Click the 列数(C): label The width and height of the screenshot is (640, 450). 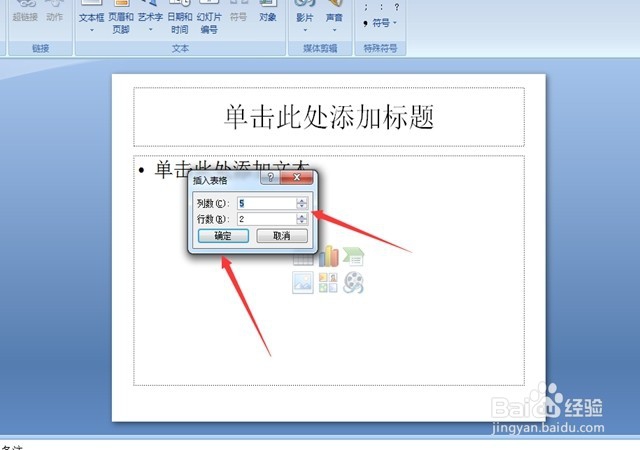point(213,203)
